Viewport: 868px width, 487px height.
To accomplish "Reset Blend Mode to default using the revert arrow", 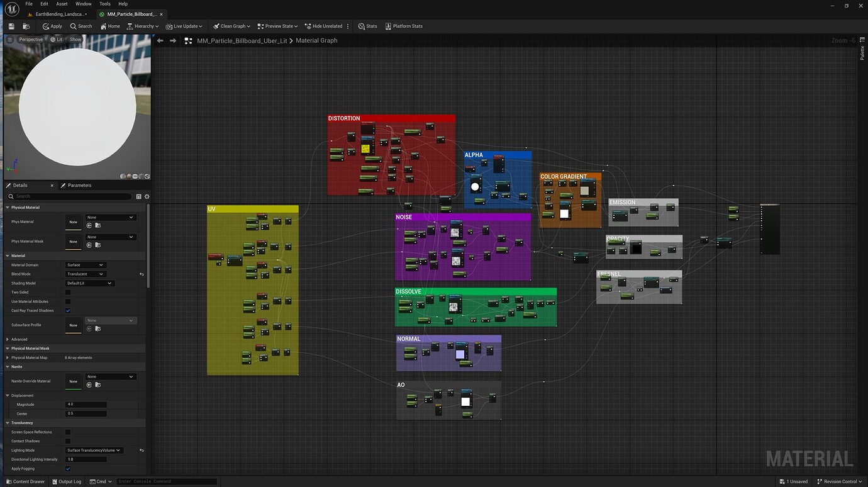I will [x=142, y=274].
